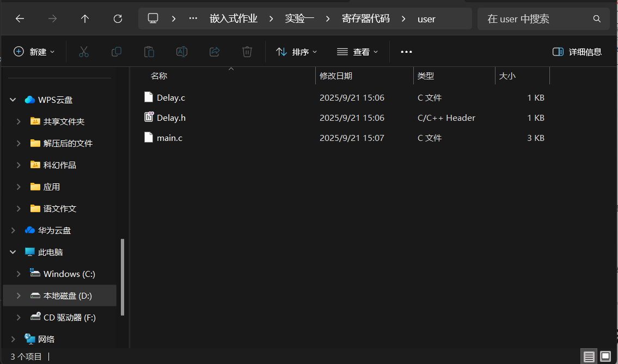Collapse the WPS云盘 tree node
Image resolution: width=618 pixels, height=364 pixels.
coord(13,100)
